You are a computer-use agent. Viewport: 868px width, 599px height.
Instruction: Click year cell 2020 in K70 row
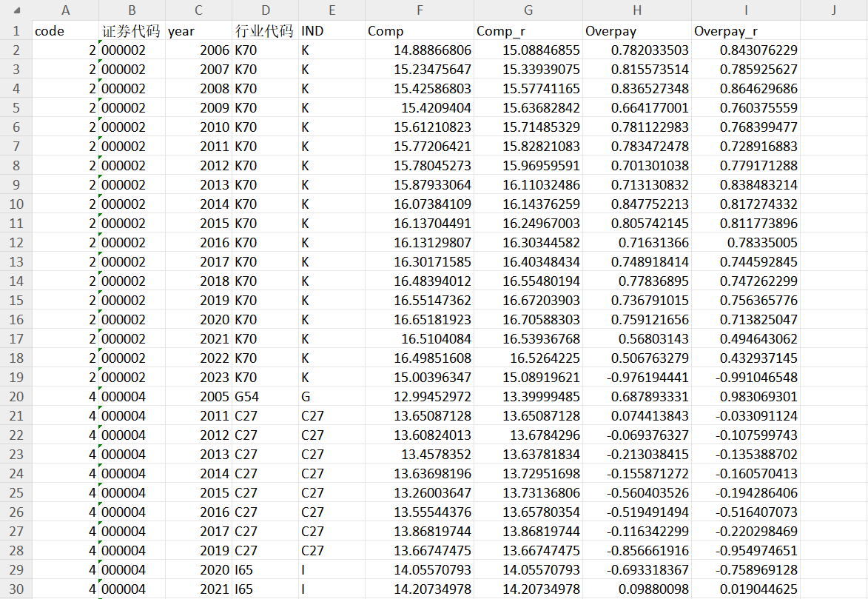pyautogui.click(x=198, y=320)
